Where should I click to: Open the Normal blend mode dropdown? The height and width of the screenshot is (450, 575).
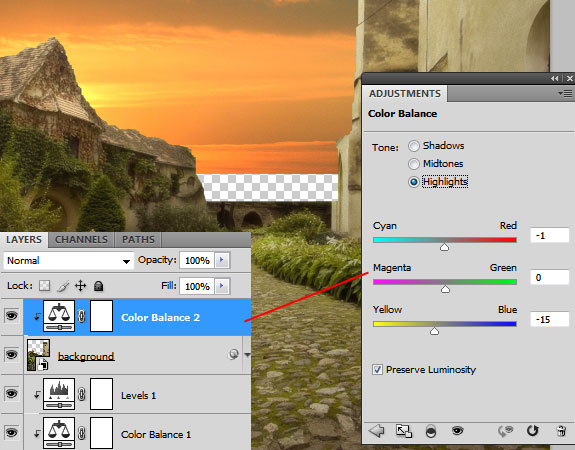(x=68, y=261)
